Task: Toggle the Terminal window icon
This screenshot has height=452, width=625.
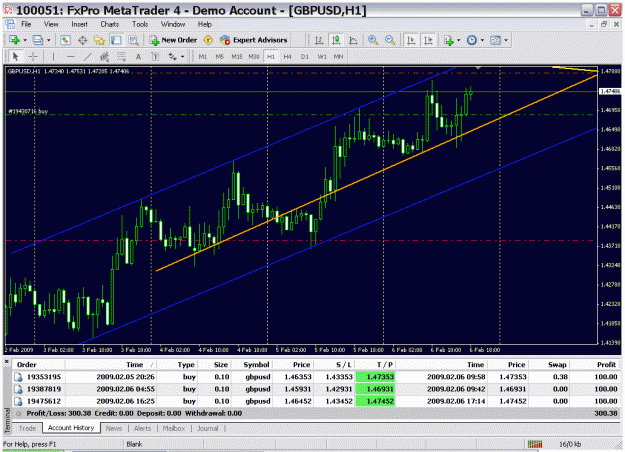Action: pos(116,40)
